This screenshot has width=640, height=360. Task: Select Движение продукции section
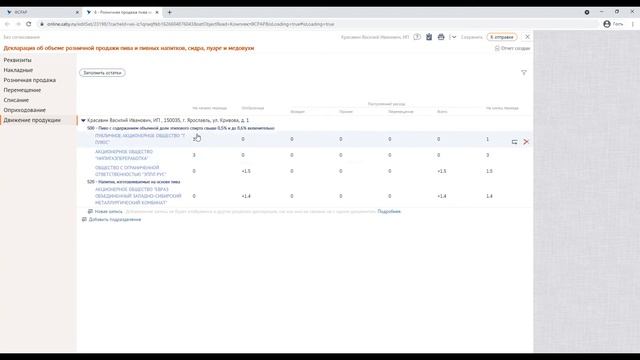tap(32, 120)
